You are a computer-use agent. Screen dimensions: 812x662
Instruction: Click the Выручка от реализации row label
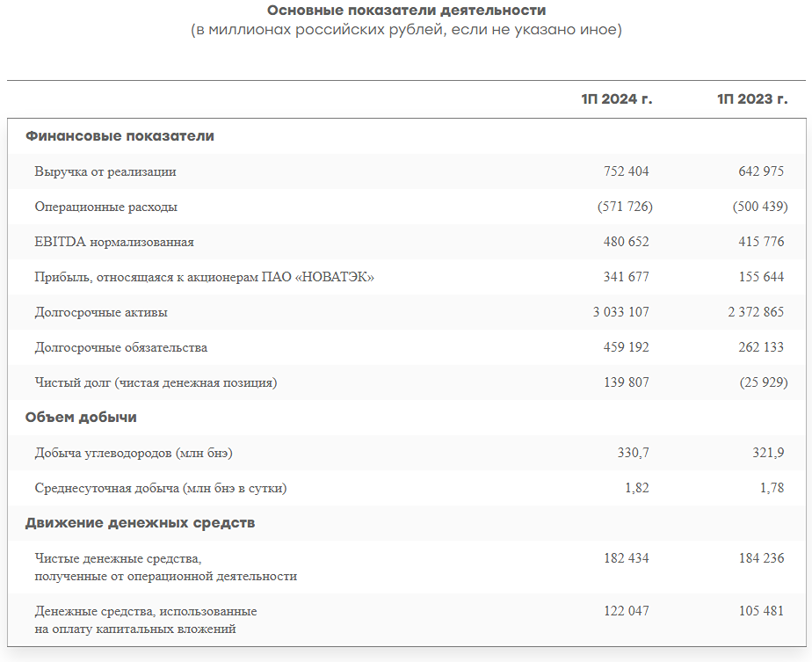105,171
